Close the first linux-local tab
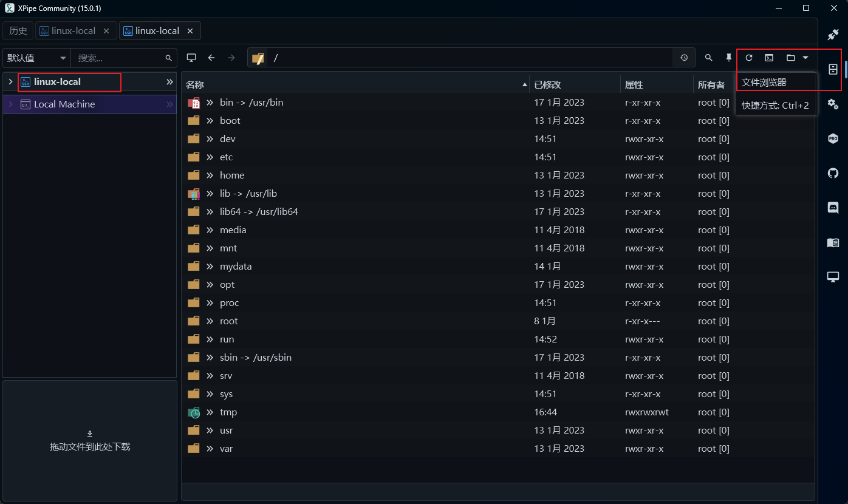 (x=106, y=31)
